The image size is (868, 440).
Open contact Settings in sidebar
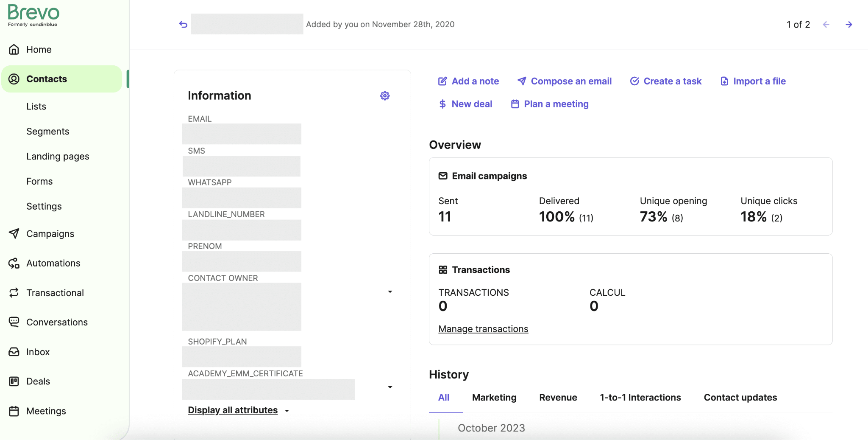click(x=44, y=207)
